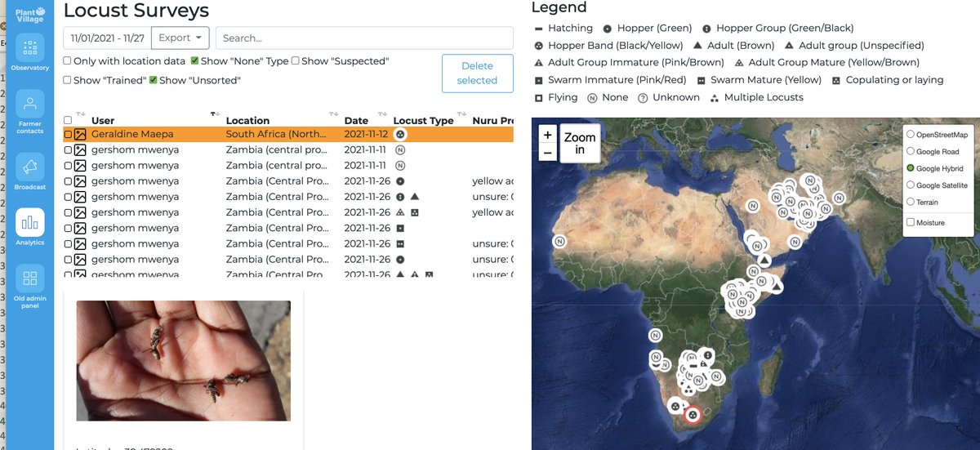Click the Unknown legend icon
Viewport: 980px width, 450px height.
pos(643,97)
